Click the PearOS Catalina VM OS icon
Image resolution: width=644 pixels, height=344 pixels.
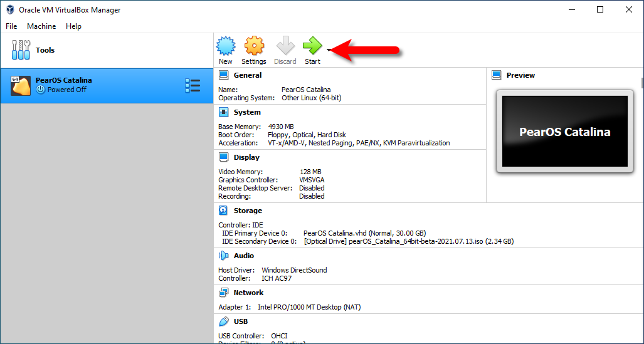tap(21, 85)
